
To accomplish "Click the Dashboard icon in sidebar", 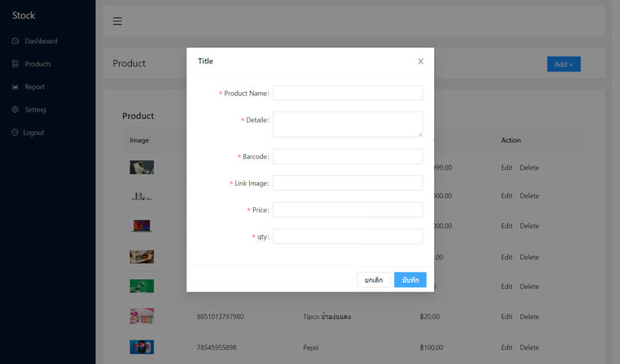I will (15, 41).
